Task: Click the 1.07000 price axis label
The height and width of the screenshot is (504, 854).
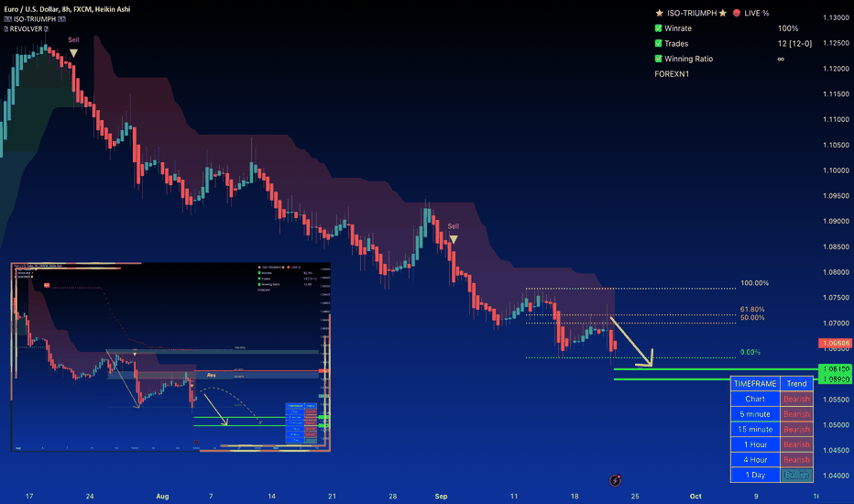Action: (x=836, y=323)
